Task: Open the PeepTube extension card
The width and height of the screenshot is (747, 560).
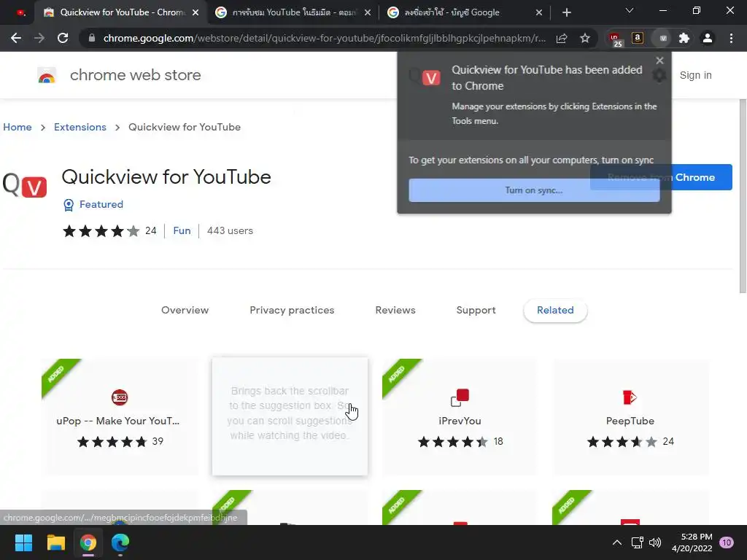Action: pyautogui.click(x=630, y=416)
